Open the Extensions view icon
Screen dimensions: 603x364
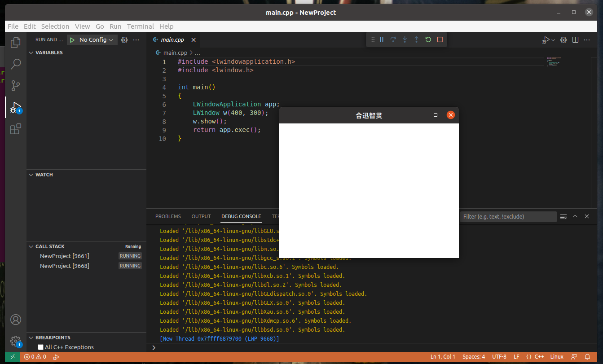[x=16, y=129]
